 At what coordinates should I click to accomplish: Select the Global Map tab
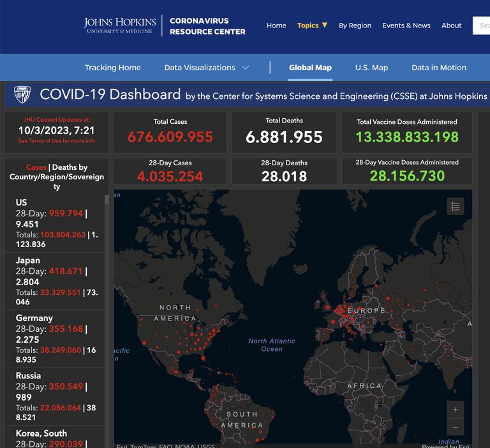[x=310, y=68]
